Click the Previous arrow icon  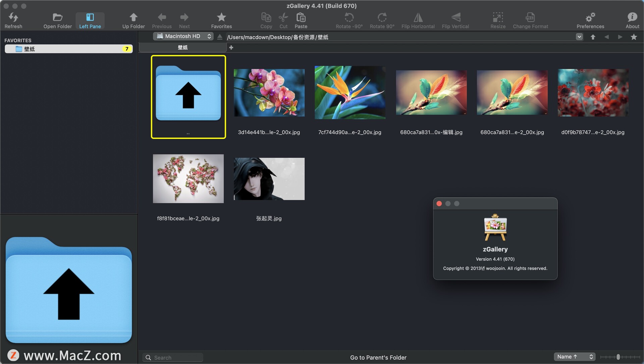click(162, 17)
